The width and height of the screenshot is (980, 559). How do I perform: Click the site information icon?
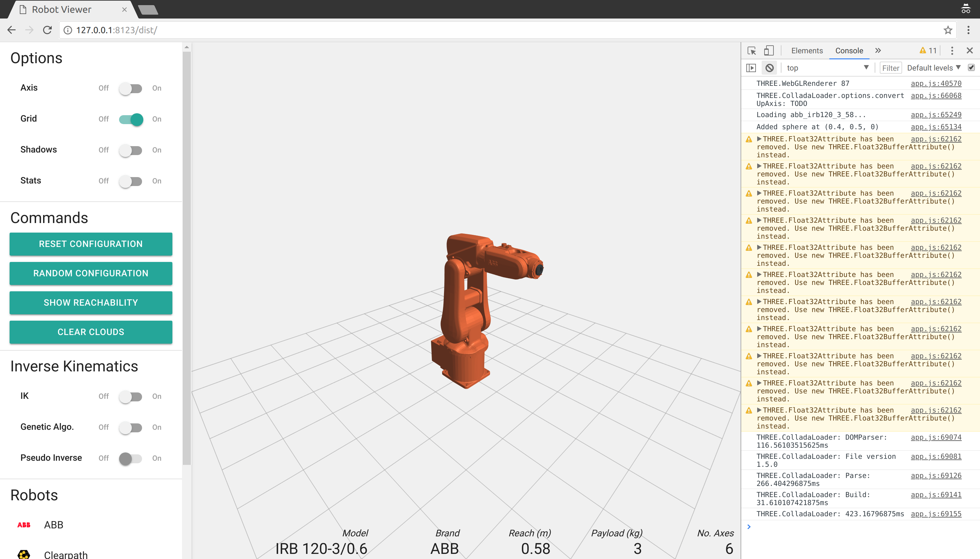(68, 30)
